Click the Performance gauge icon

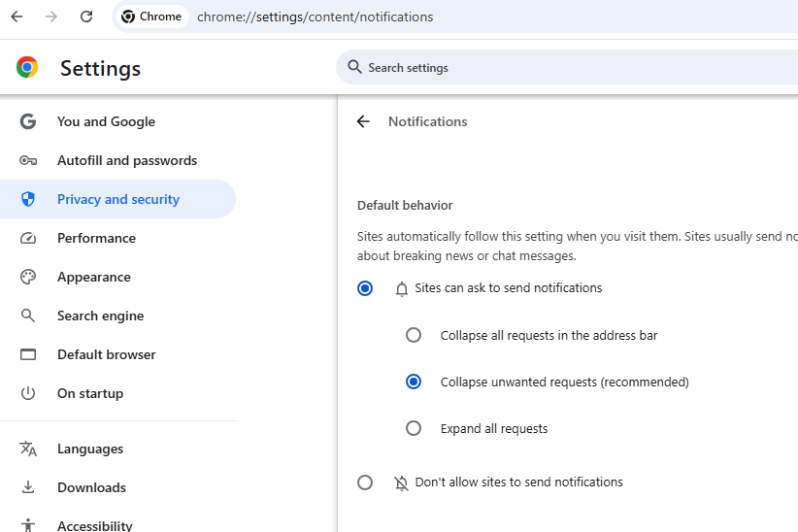(28, 238)
